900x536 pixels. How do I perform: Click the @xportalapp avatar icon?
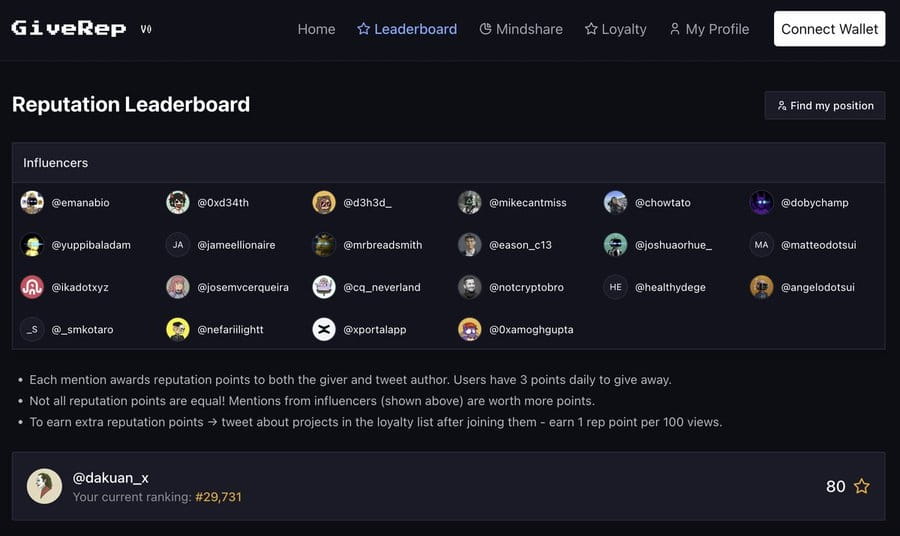click(324, 329)
